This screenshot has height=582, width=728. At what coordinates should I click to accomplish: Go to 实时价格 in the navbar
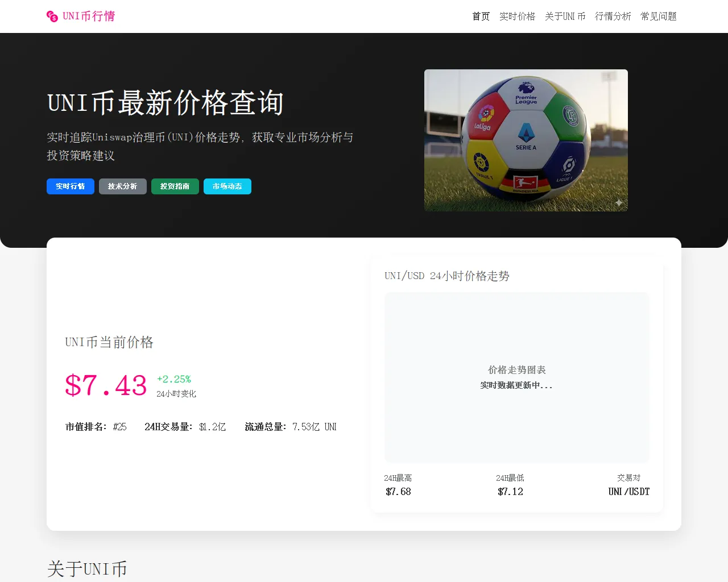point(517,16)
